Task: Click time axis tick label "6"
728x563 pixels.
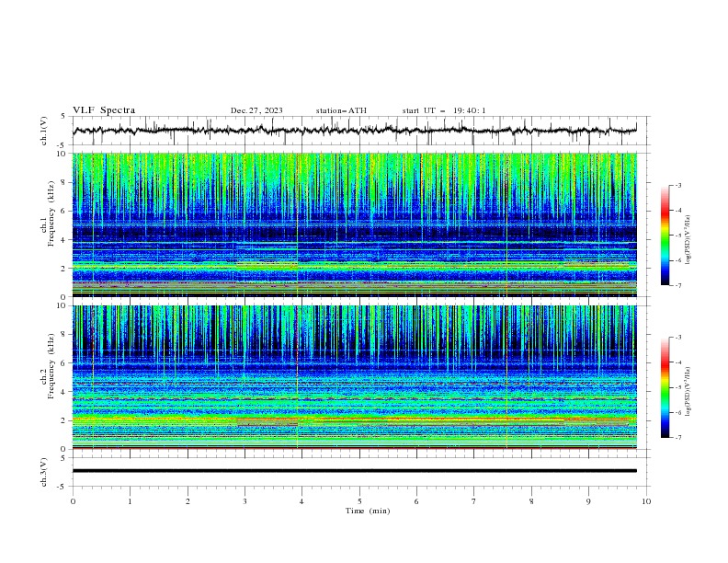Action: (x=416, y=501)
